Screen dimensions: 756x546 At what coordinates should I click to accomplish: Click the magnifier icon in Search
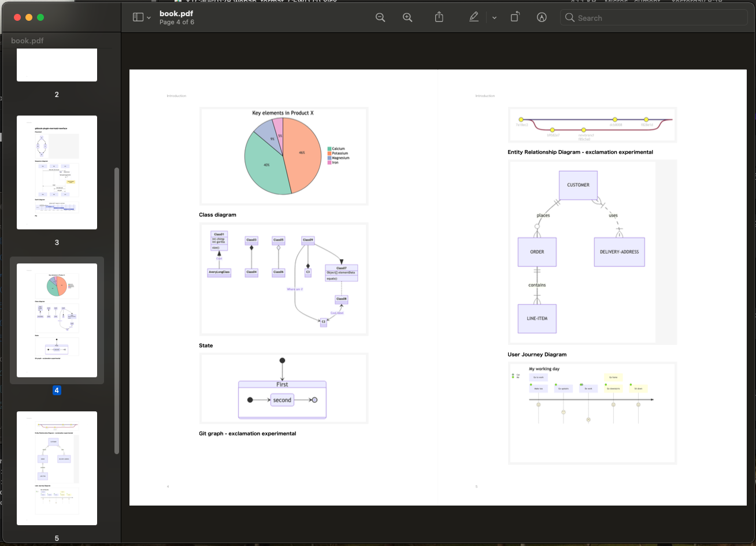point(570,17)
